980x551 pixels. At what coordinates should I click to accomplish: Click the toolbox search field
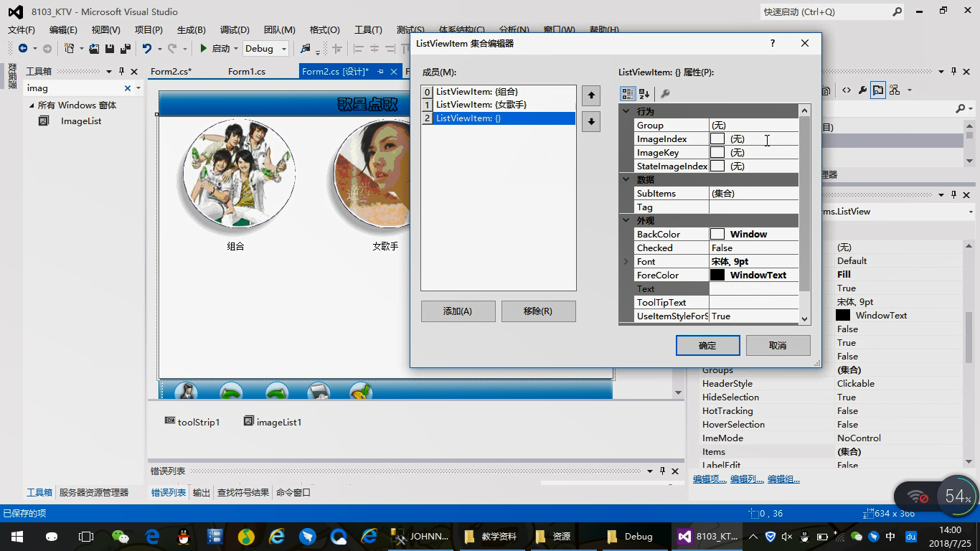click(73, 88)
